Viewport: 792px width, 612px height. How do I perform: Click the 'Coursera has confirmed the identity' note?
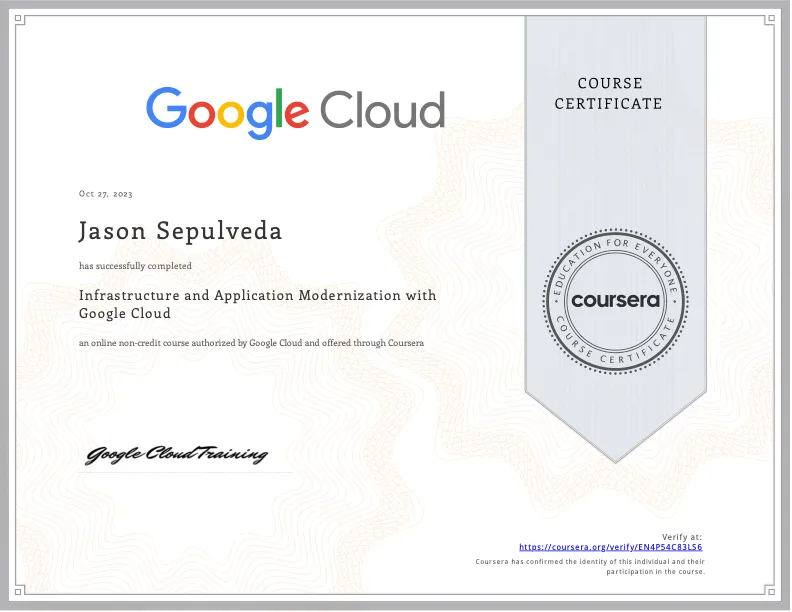(x=590, y=567)
